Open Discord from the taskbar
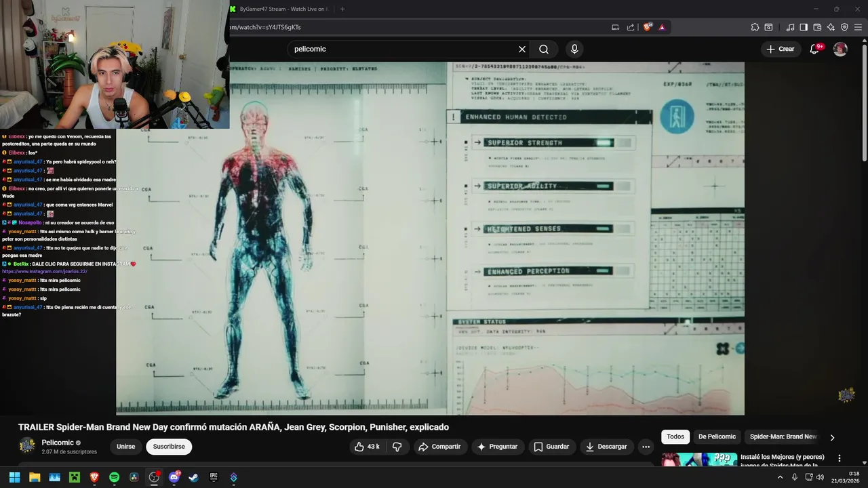The height and width of the screenshot is (488, 868). pos(174,477)
